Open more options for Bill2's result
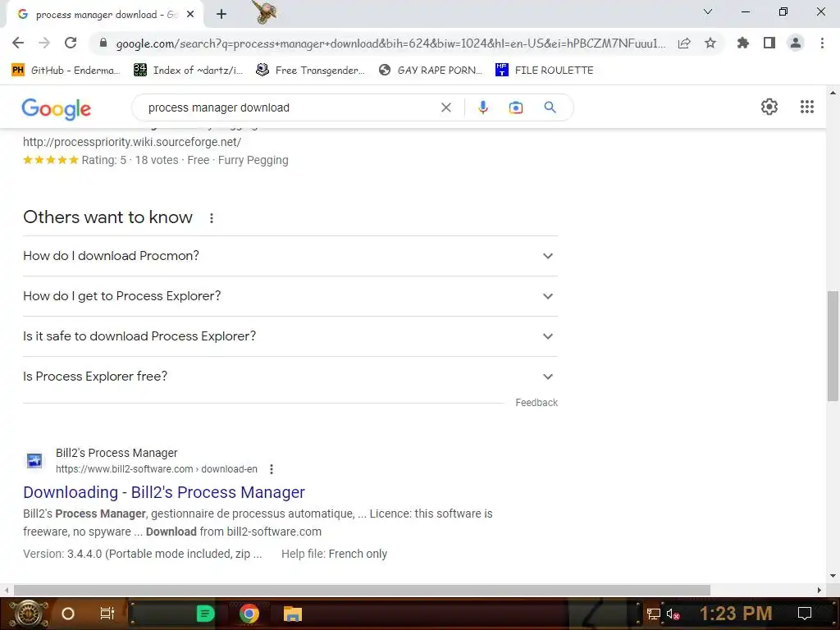The image size is (840, 630). click(x=272, y=469)
